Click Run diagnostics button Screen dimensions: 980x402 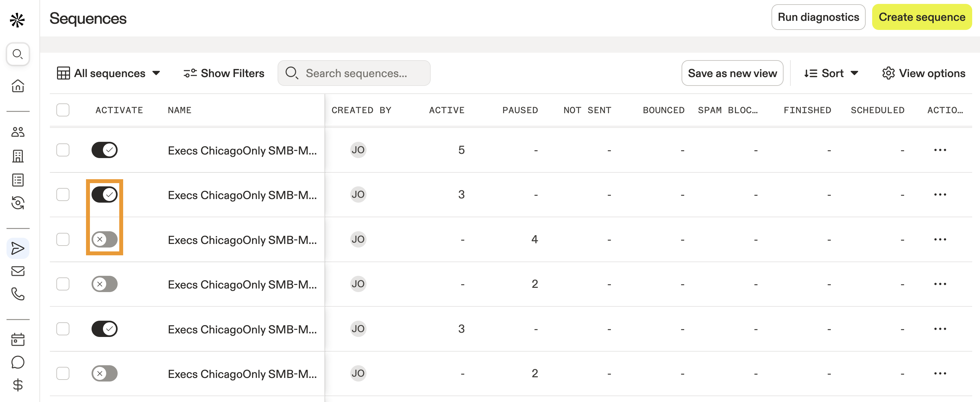(818, 17)
